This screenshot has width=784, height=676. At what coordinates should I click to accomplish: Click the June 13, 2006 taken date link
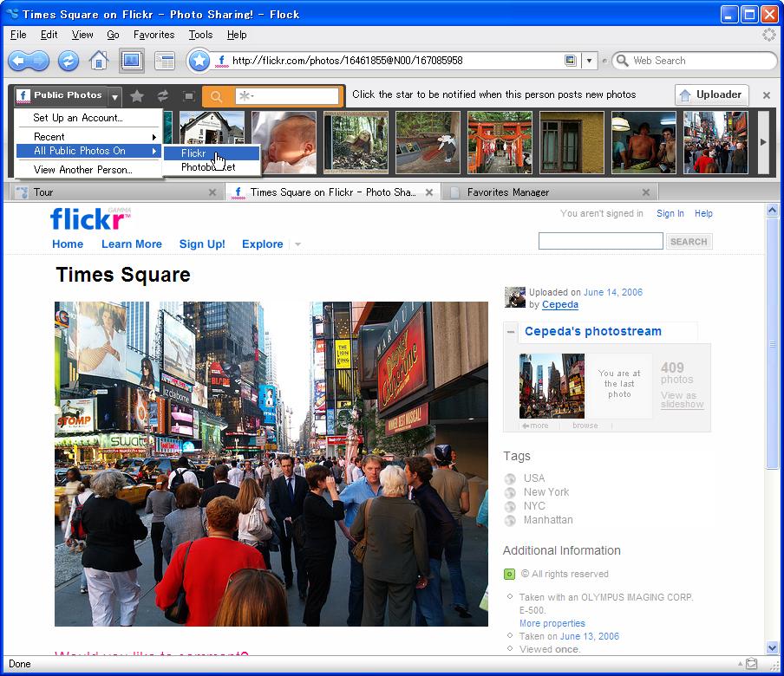590,636
